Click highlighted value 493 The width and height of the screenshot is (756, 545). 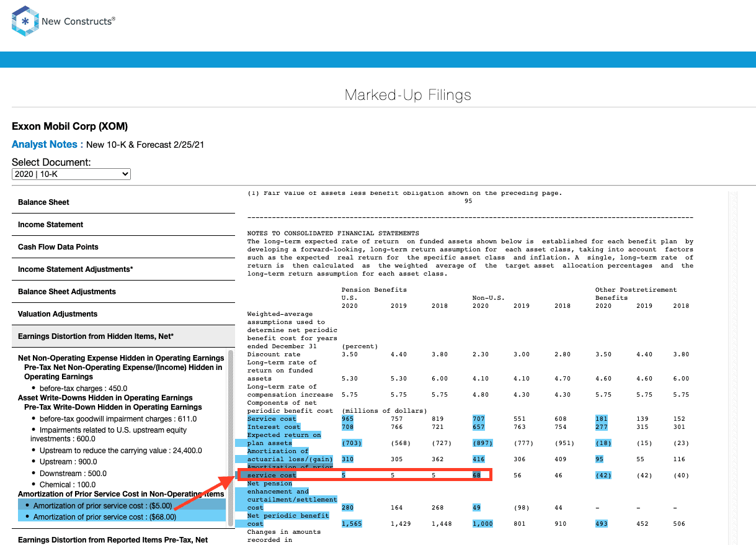602,524
